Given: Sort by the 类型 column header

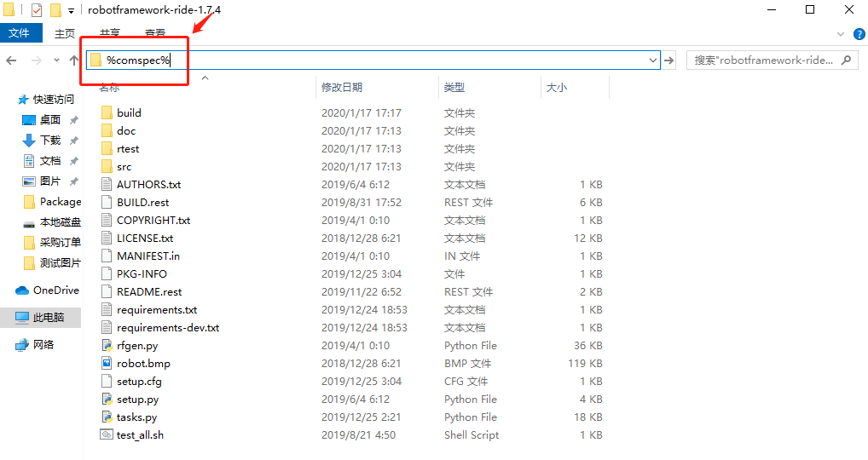Looking at the screenshot, I should coord(454,88).
